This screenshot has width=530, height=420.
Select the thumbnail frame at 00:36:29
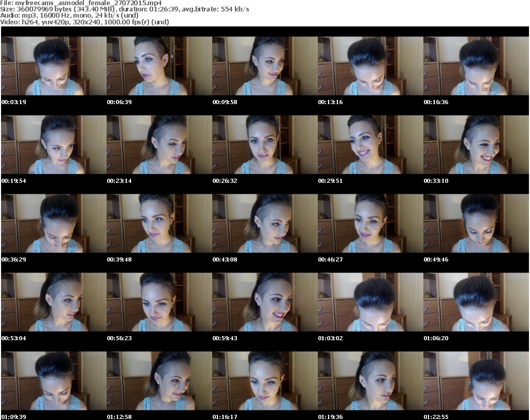54,224
